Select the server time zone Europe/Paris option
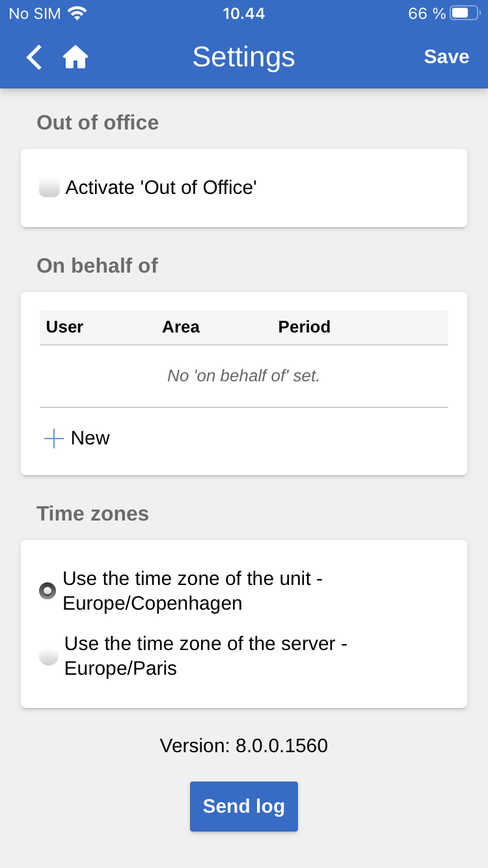This screenshot has height=868, width=488. tap(48, 657)
